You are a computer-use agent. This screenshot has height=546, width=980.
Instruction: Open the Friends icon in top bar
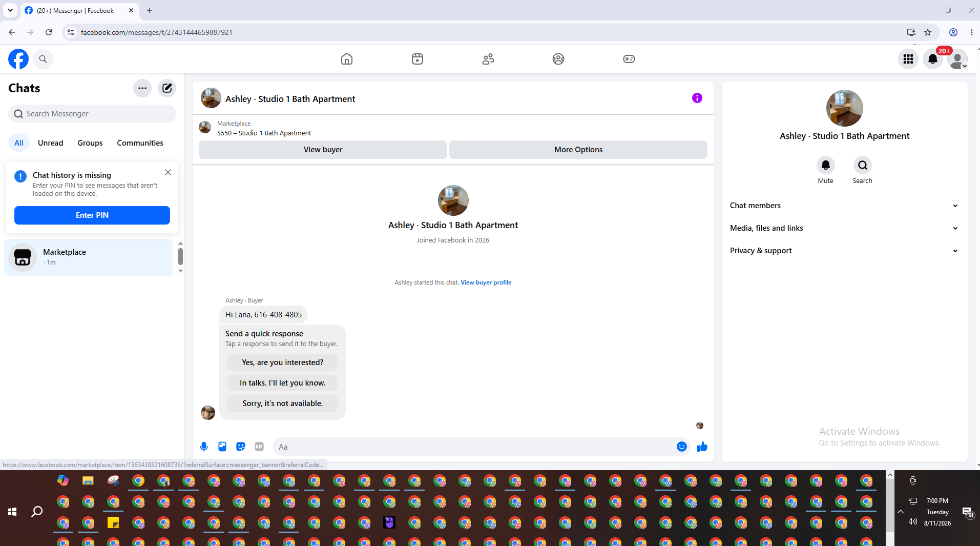coord(488,59)
